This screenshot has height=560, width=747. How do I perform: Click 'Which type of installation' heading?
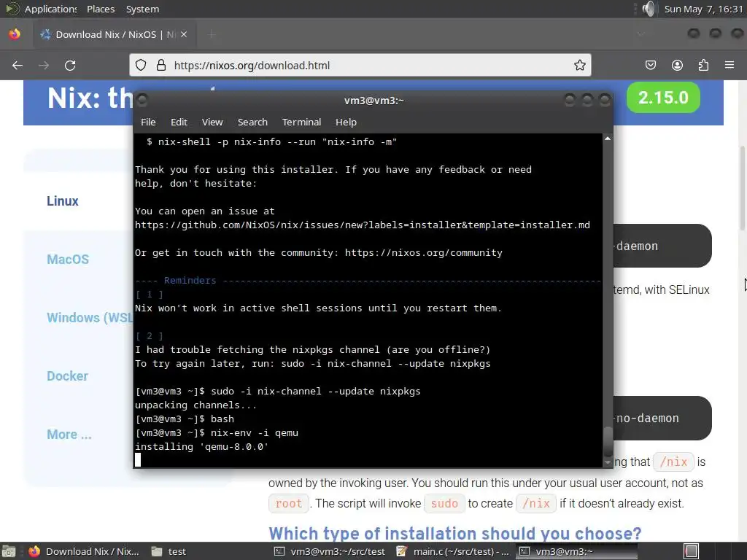(x=455, y=533)
